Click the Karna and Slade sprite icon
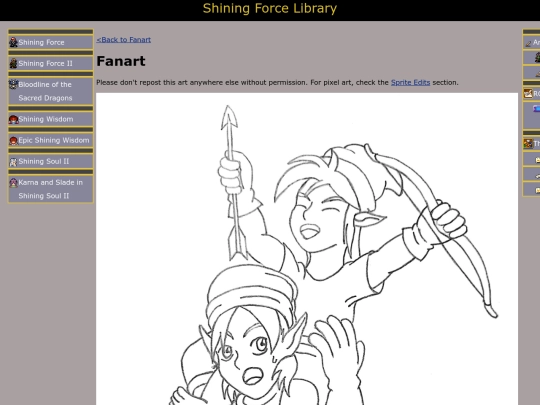This screenshot has width=540, height=405. pyautogui.click(x=13, y=183)
